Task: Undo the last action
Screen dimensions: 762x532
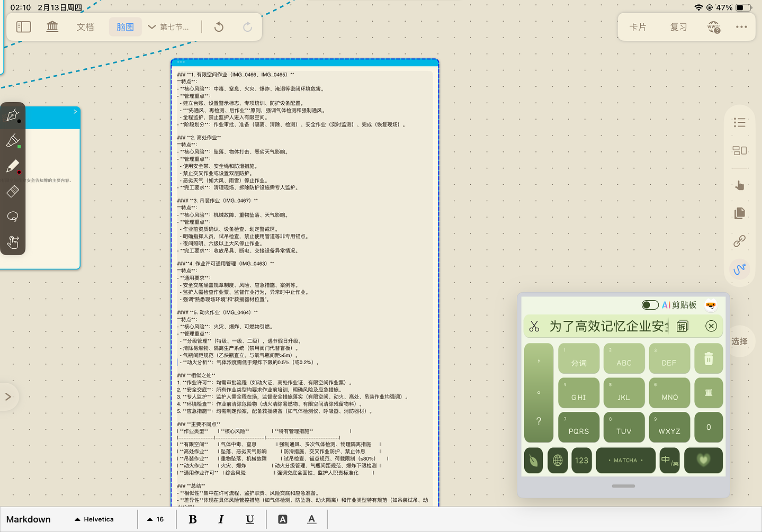Action: pos(219,27)
